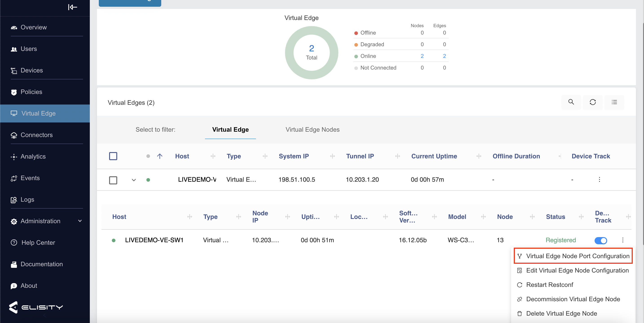This screenshot has height=323, width=644.
Task: Click the Registered status text
Action: point(560,240)
